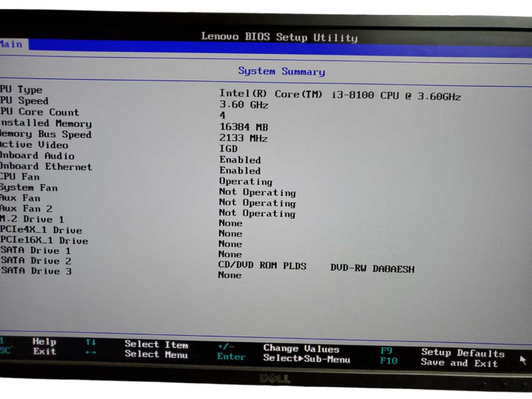Screen dimensions: 532x399
Task: Click the left-right arrows key hint
Action: (x=90, y=352)
